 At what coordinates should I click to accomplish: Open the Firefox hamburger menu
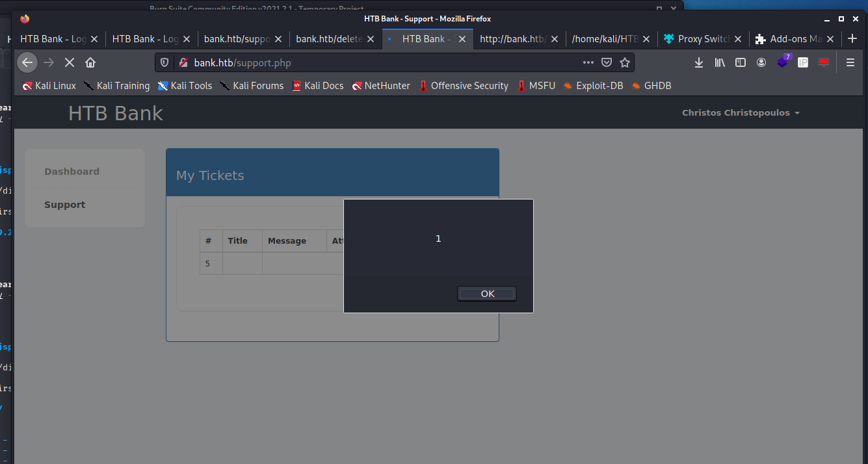(x=850, y=62)
